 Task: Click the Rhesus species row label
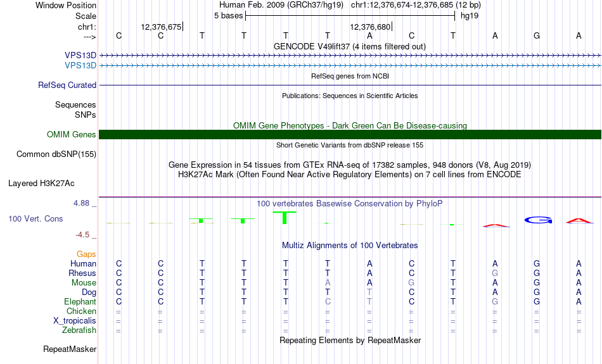pos(82,273)
